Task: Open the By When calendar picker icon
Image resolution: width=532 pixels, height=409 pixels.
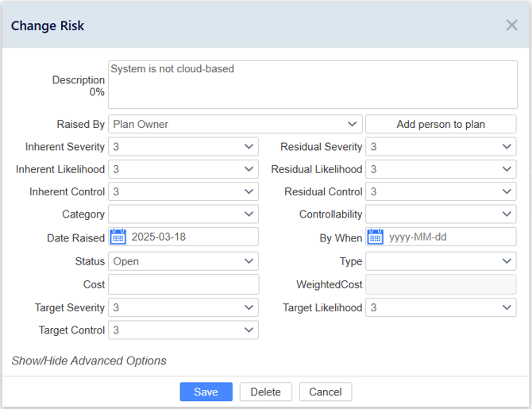Action: [376, 237]
